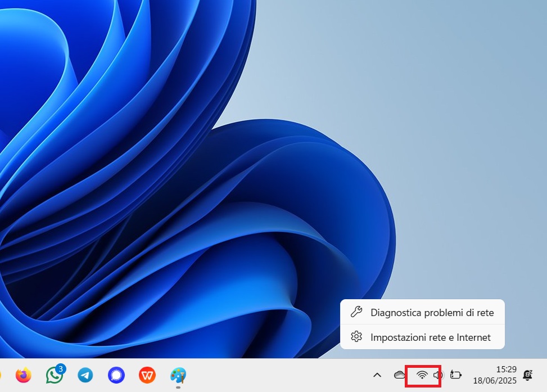This screenshot has width=547, height=392.
Task: Click the WhatsApp unread badge showing 3
Action: click(x=61, y=369)
